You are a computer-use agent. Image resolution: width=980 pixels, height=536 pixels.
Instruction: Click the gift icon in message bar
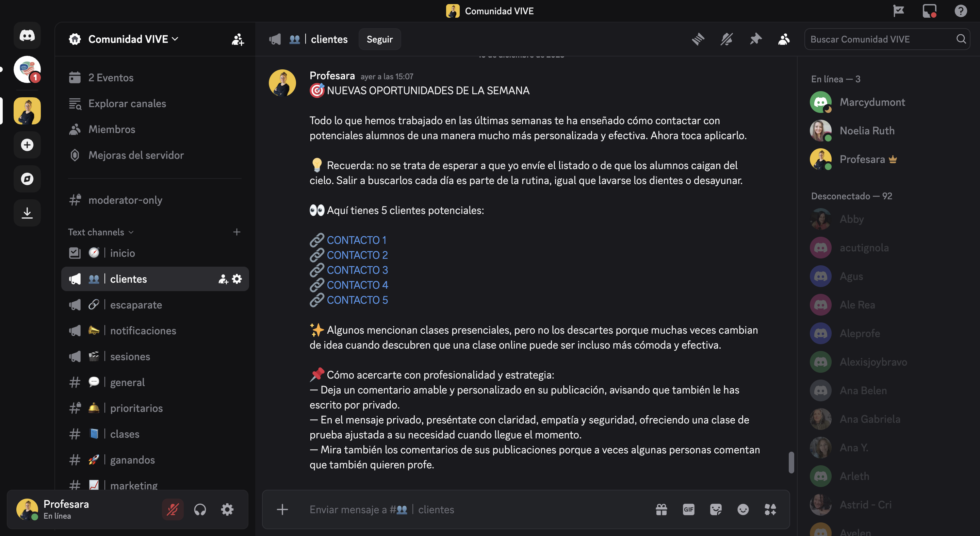661,509
